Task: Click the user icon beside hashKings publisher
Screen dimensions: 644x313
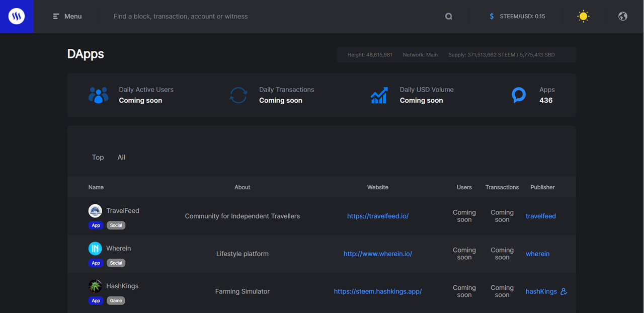Action: (563, 291)
